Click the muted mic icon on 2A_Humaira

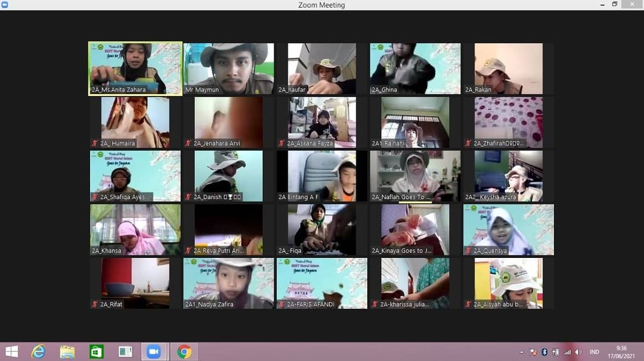95,144
